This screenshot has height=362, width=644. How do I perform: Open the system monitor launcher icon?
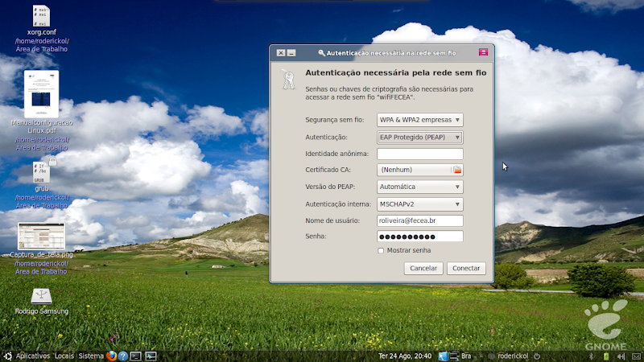151,356
